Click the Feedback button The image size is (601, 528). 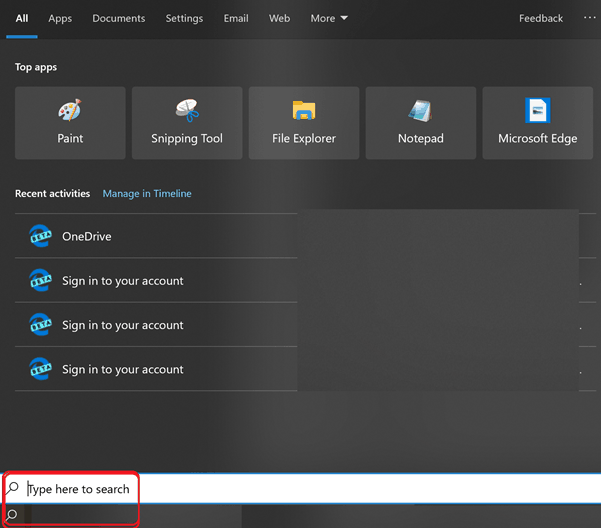tap(541, 18)
